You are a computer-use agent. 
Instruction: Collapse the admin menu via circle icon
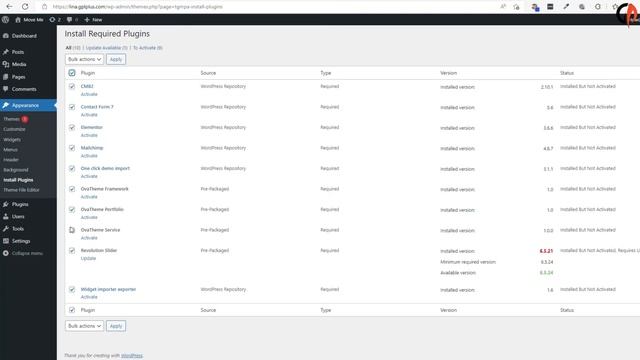tap(6, 253)
